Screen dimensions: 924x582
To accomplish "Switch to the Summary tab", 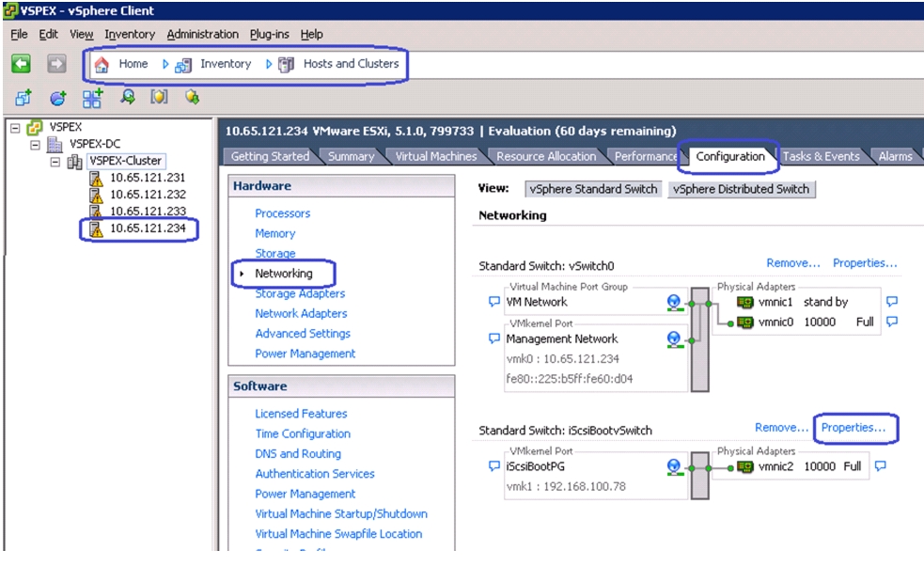I will click(x=352, y=156).
